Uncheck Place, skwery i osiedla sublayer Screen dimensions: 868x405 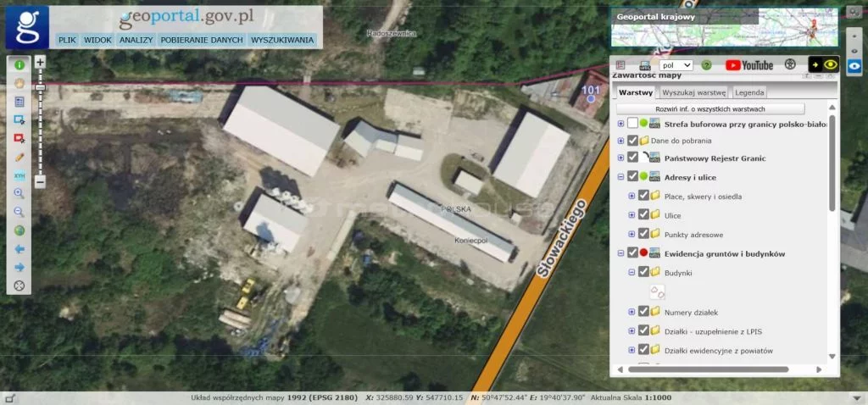[x=643, y=196]
